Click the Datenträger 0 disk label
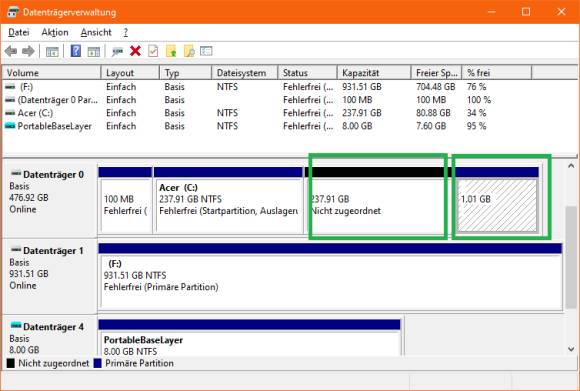This screenshot has height=391, width=580. tap(53, 174)
